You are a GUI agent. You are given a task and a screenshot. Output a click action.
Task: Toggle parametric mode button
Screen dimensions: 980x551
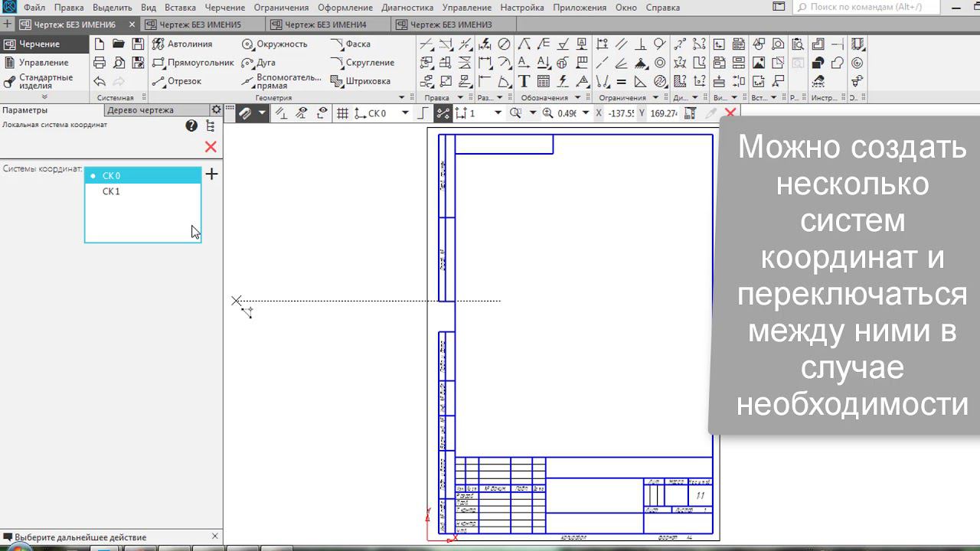(443, 113)
